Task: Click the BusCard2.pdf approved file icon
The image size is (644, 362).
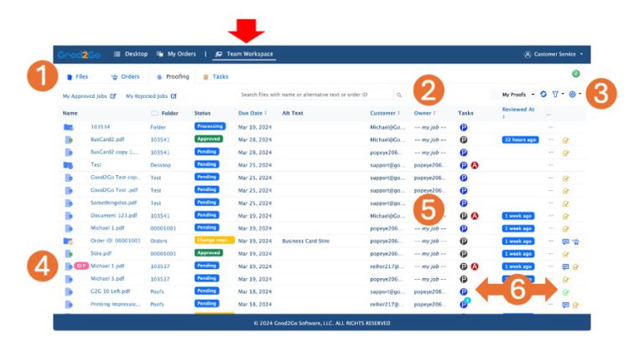Action: [69, 140]
